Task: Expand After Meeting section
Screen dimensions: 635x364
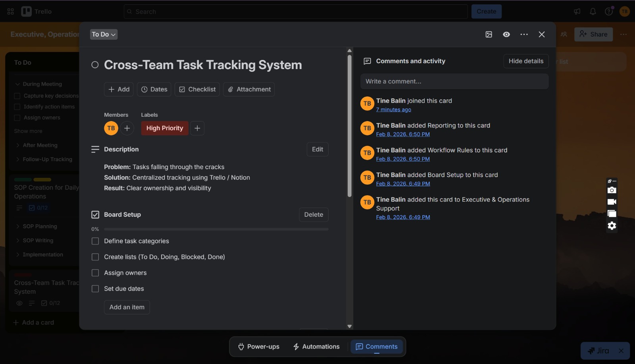Action: click(x=17, y=145)
